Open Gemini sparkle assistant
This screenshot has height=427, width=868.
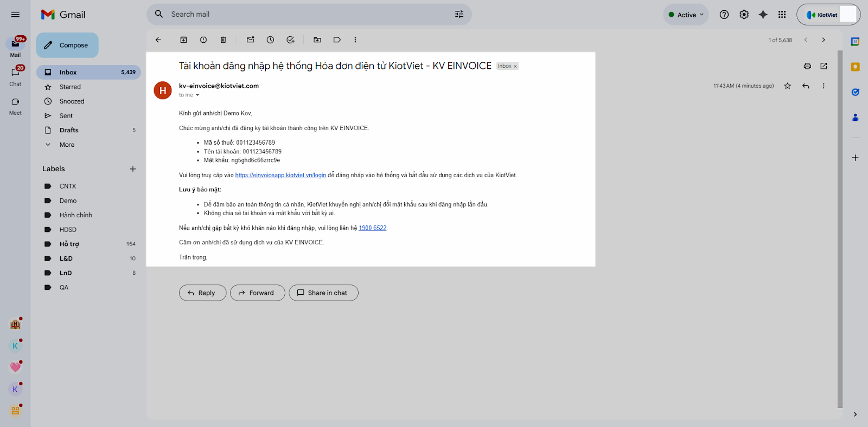(x=763, y=15)
